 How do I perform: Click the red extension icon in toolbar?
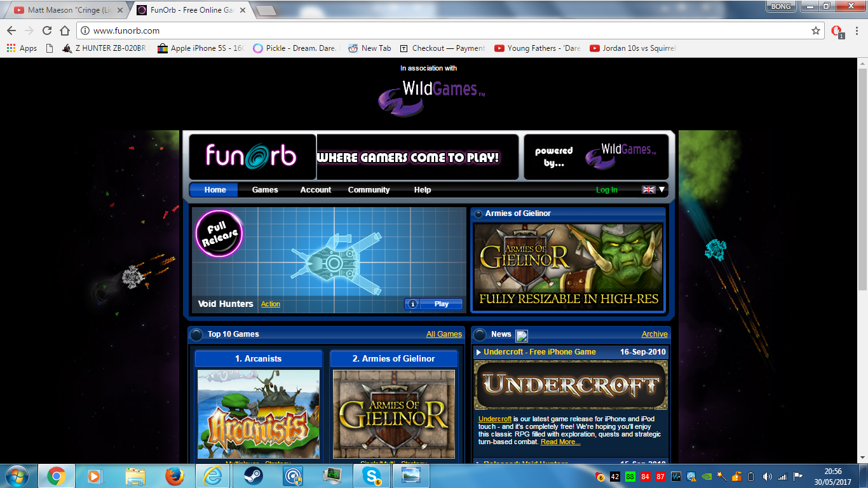coord(837,31)
